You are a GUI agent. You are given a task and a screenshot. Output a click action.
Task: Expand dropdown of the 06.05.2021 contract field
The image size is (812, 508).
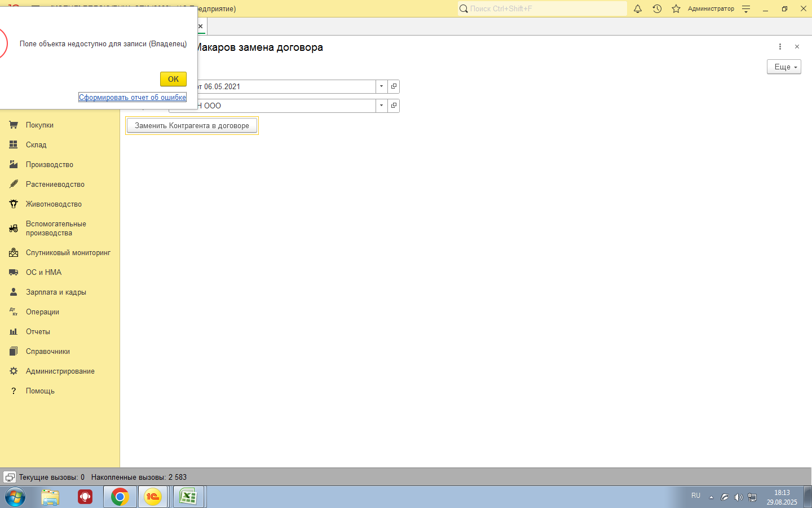click(x=381, y=86)
